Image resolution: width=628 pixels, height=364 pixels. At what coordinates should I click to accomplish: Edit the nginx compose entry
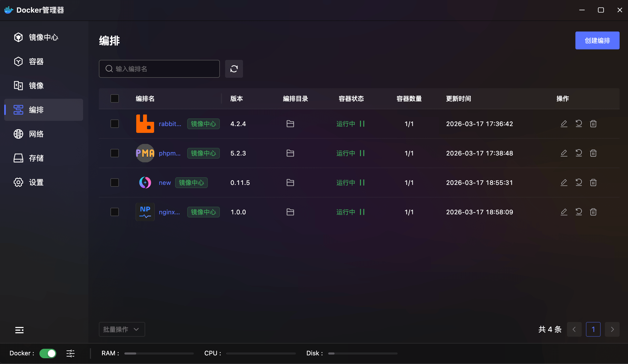564,212
